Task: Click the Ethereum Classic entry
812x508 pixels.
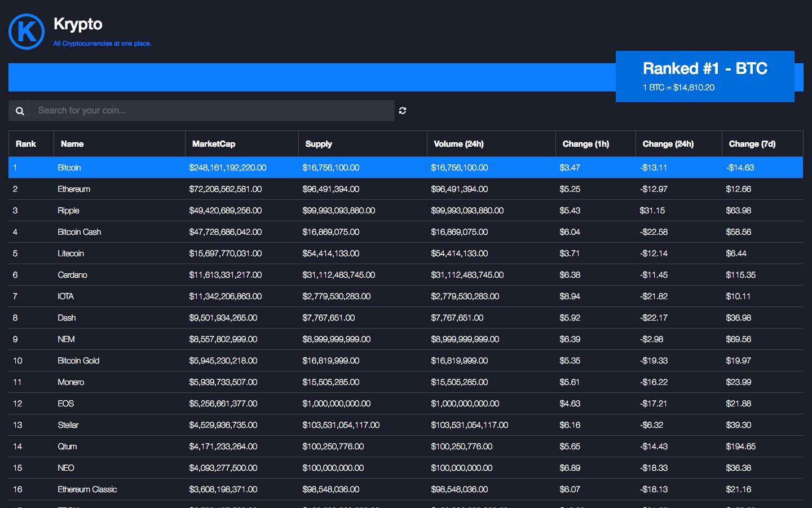Action: point(87,489)
